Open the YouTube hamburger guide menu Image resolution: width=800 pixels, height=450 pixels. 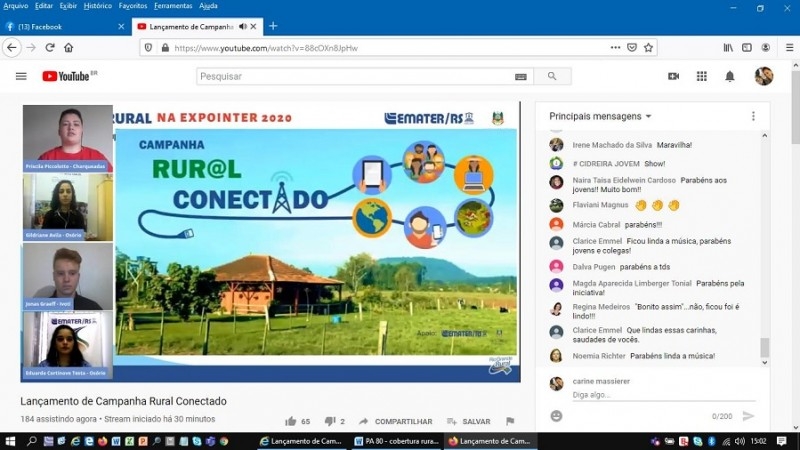[x=21, y=76]
